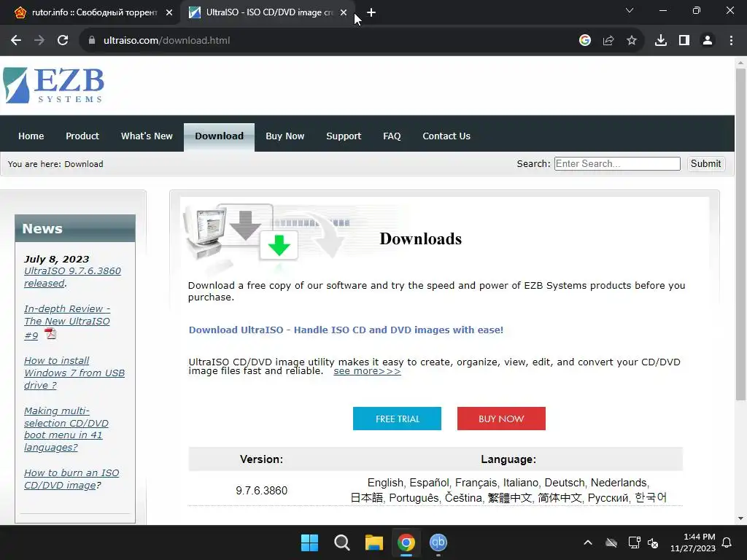This screenshot has width=747, height=560.
Task: Click the Enter Search input field
Action: pyautogui.click(x=617, y=164)
